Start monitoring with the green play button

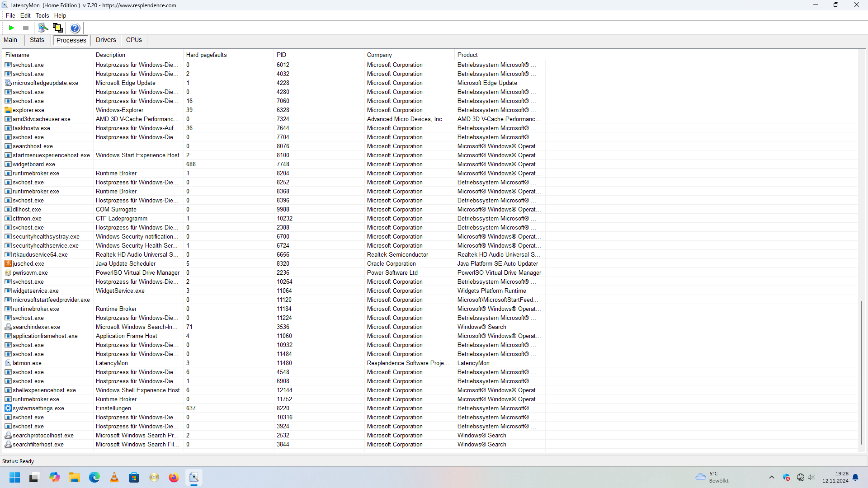11,28
